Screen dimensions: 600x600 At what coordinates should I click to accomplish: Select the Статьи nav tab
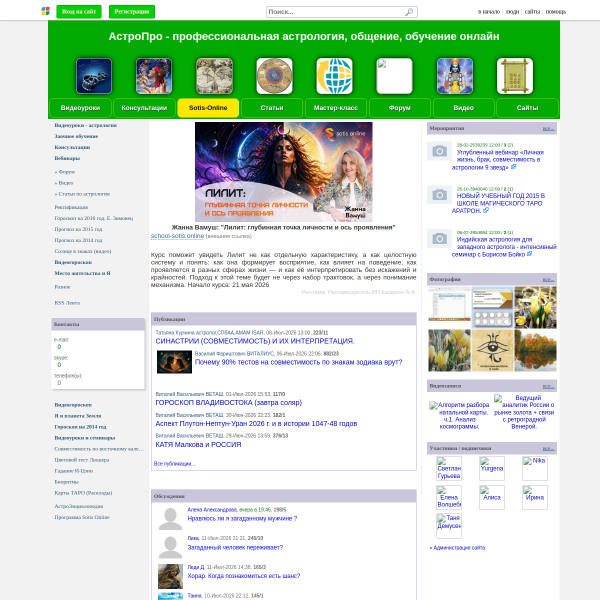272,108
